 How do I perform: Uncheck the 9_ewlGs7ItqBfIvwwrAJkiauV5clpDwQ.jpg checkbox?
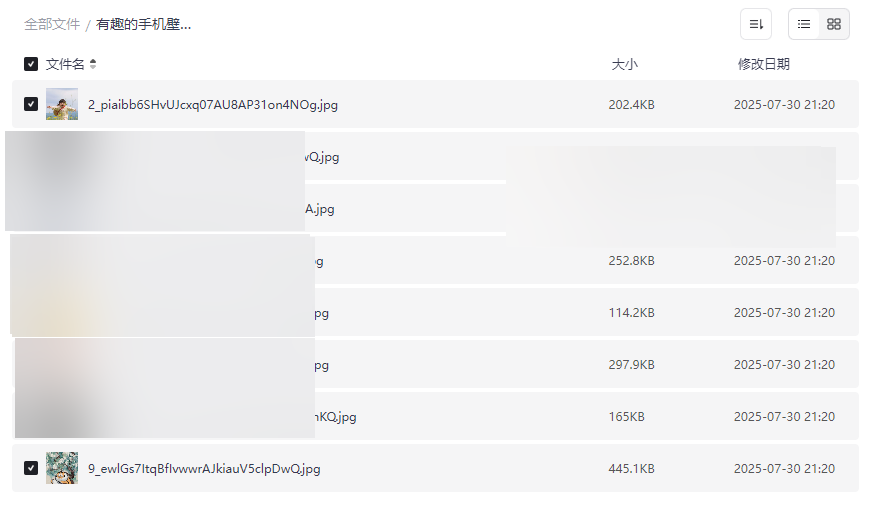pyautogui.click(x=31, y=468)
